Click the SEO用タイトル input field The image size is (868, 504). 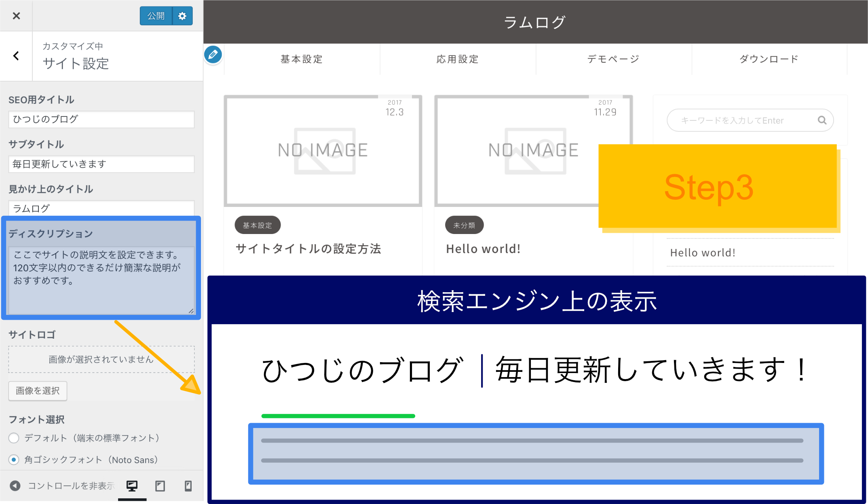[101, 119]
